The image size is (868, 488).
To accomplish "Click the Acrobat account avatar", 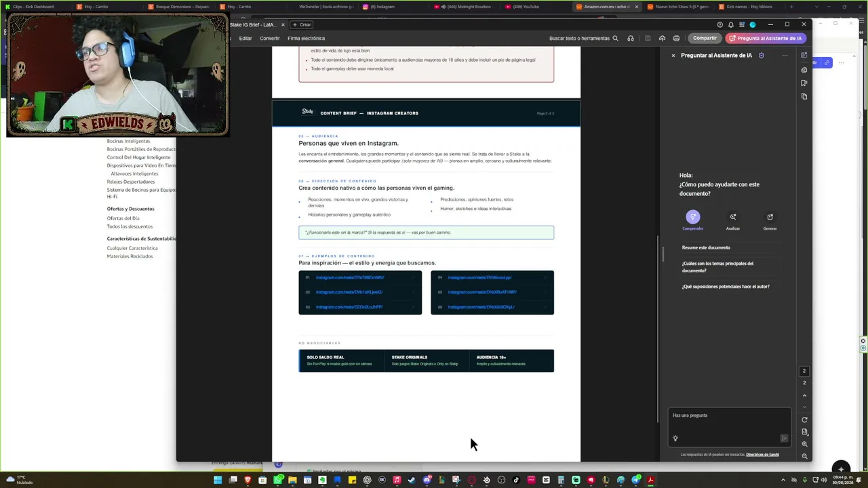I will point(753,24).
